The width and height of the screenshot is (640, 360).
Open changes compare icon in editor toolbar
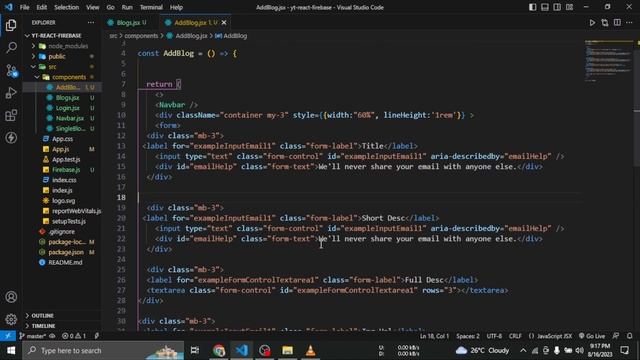[x=604, y=23]
